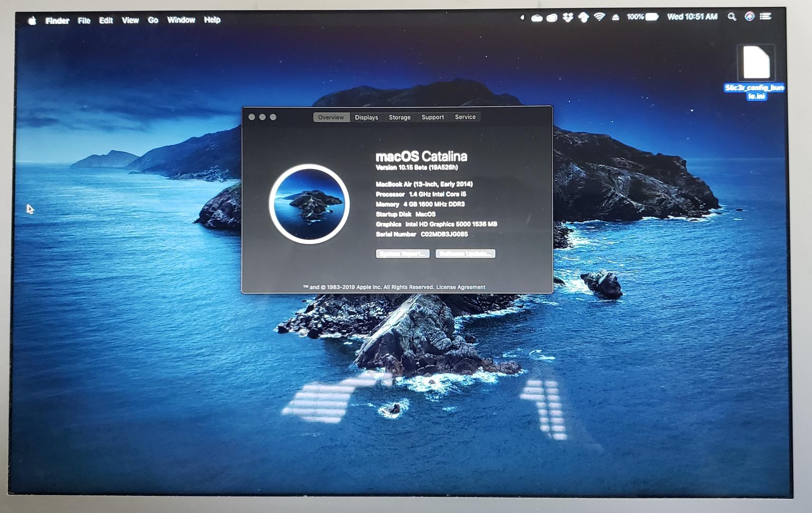Activate the Siri icon

coord(749,17)
